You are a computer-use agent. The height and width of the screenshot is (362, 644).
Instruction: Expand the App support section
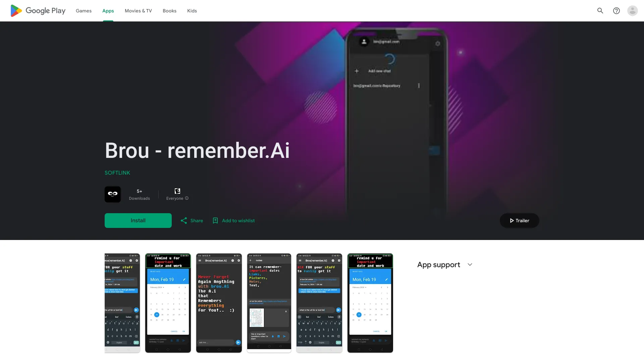click(470, 264)
